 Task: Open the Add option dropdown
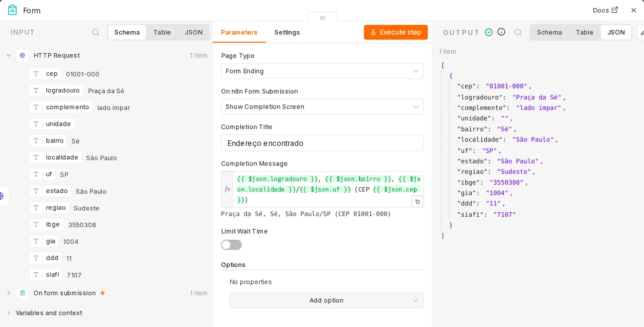click(326, 300)
